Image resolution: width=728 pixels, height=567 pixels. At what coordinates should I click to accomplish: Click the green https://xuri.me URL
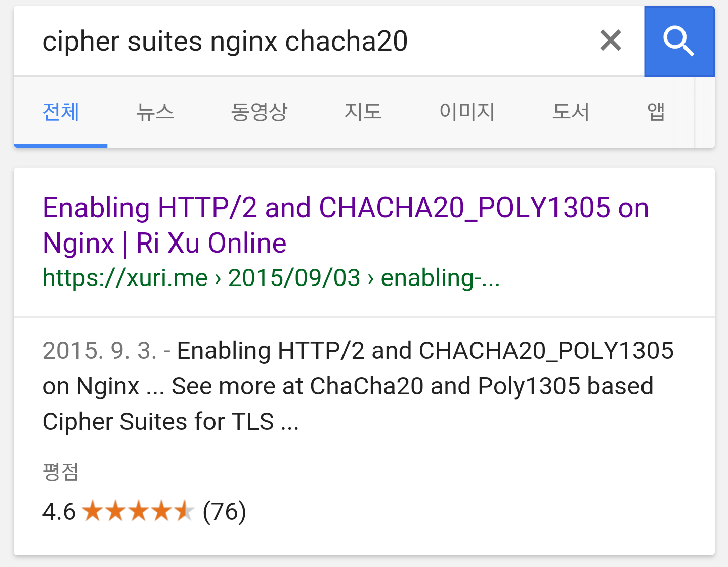(125, 278)
